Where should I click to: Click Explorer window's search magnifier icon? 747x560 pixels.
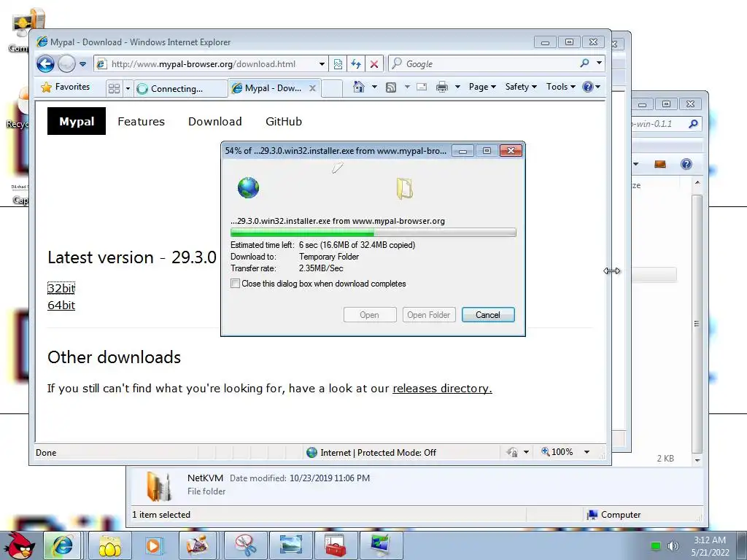coord(693,124)
